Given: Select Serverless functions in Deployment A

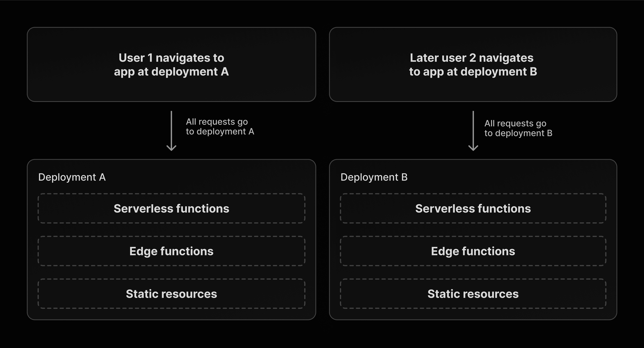Looking at the screenshot, I should [x=171, y=208].
